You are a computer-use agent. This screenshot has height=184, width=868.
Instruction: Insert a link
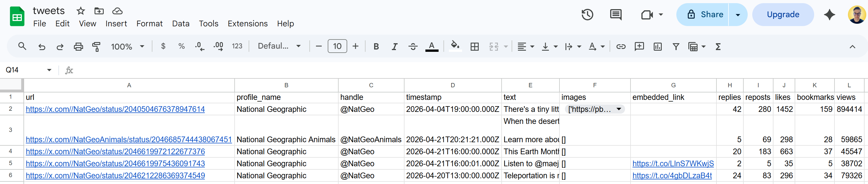[621, 46]
